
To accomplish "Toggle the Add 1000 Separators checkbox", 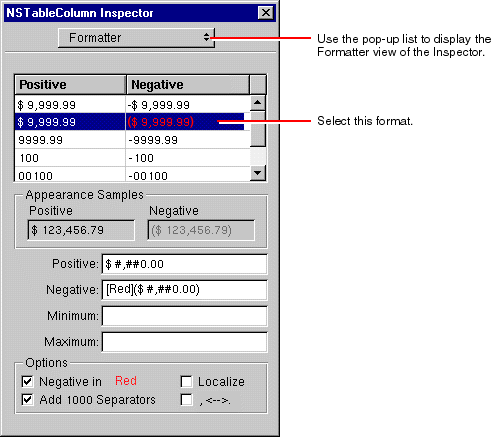I will (x=27, y=399).
